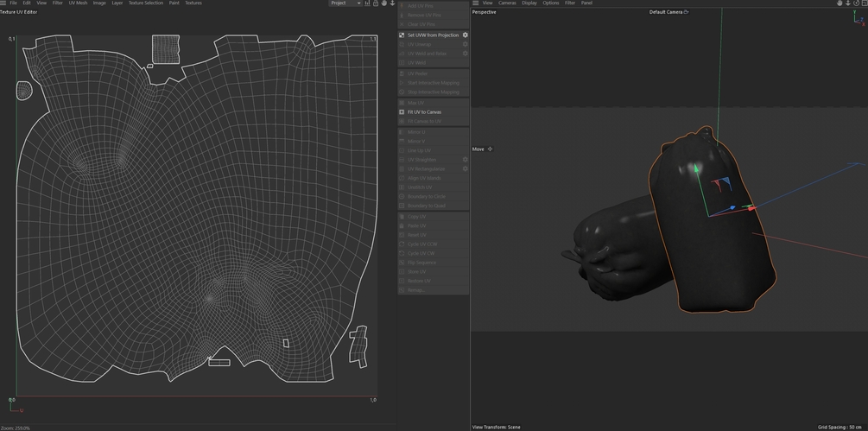Open the Image menu
Viewport: 868px width, 431px height.
[99, 3]
